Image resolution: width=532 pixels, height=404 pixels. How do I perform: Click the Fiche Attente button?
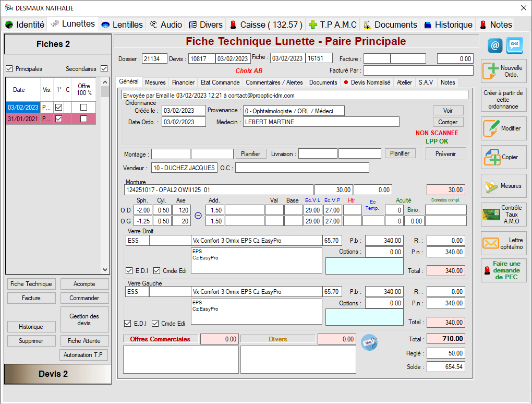tap(84, 341)
